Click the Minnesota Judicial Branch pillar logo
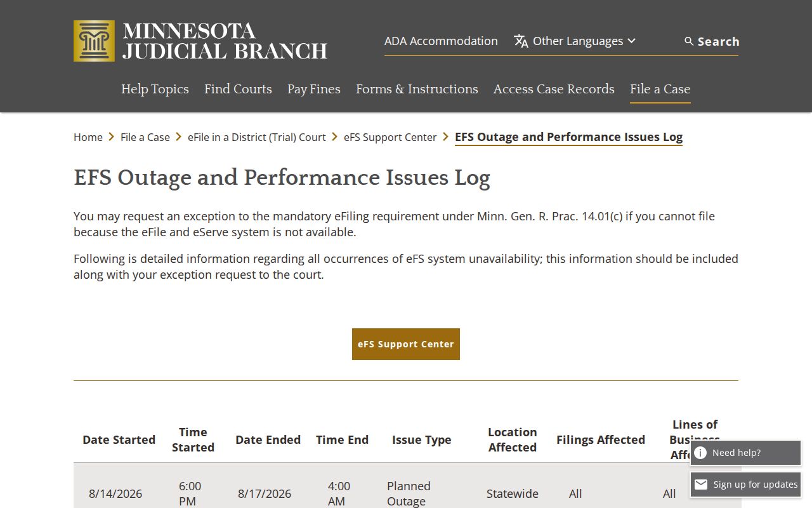Screen dimensions: 812x508 94,41
